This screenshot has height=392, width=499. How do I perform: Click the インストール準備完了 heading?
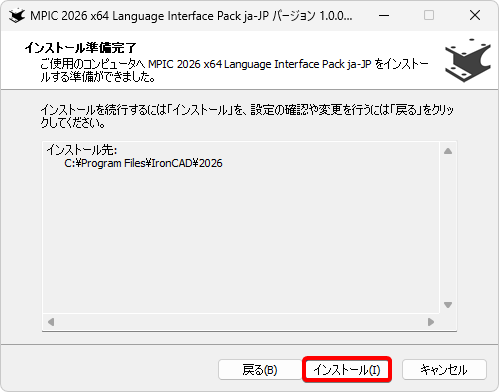click(80, 48)
